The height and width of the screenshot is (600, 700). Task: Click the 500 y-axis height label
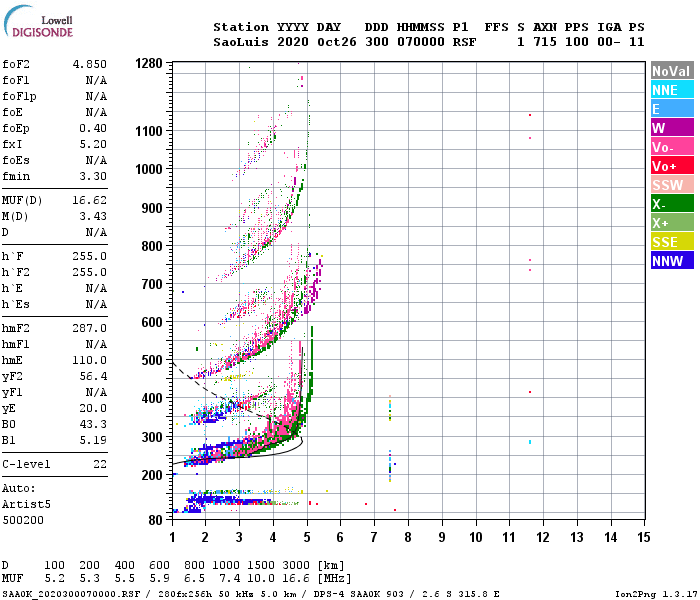152,360
